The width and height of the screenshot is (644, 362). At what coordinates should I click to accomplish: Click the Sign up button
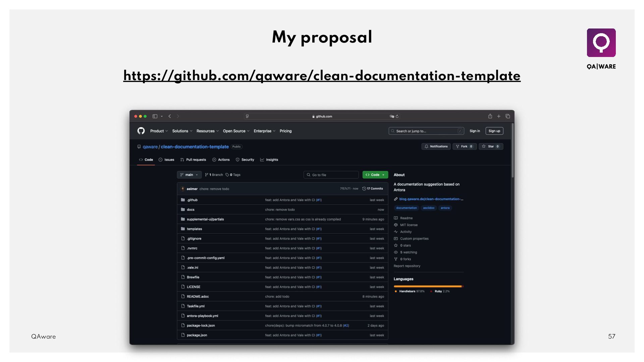[494, 131]
